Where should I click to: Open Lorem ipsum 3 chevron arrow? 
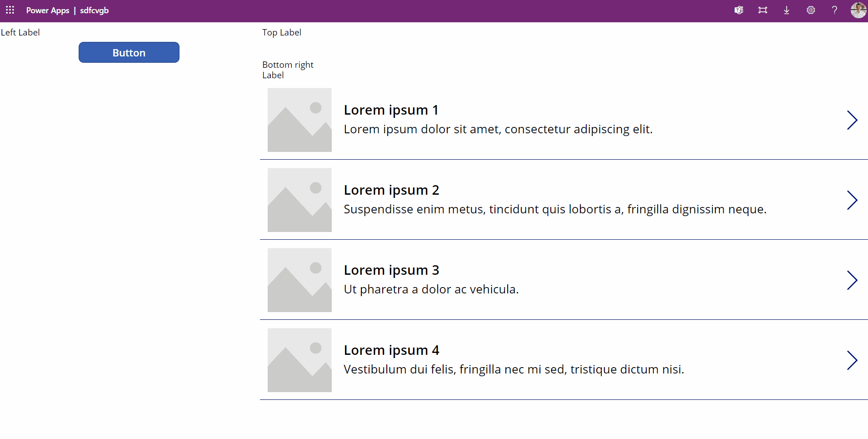(x=852, y=280)
